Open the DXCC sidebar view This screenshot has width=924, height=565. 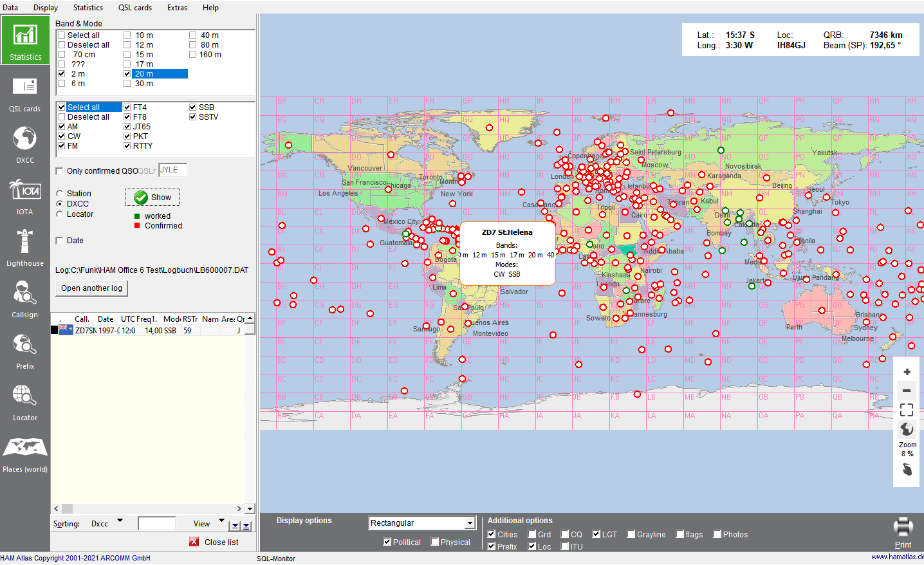(24, 144)
